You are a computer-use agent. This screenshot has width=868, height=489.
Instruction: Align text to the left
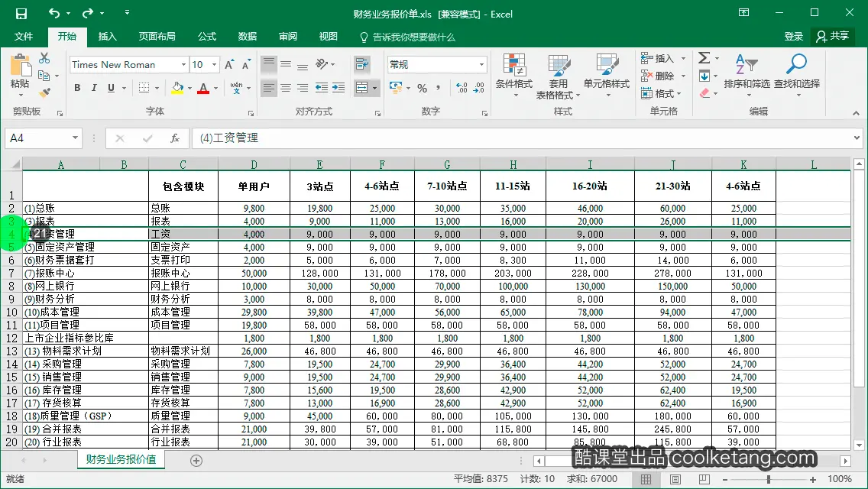[x=268, y=88]
